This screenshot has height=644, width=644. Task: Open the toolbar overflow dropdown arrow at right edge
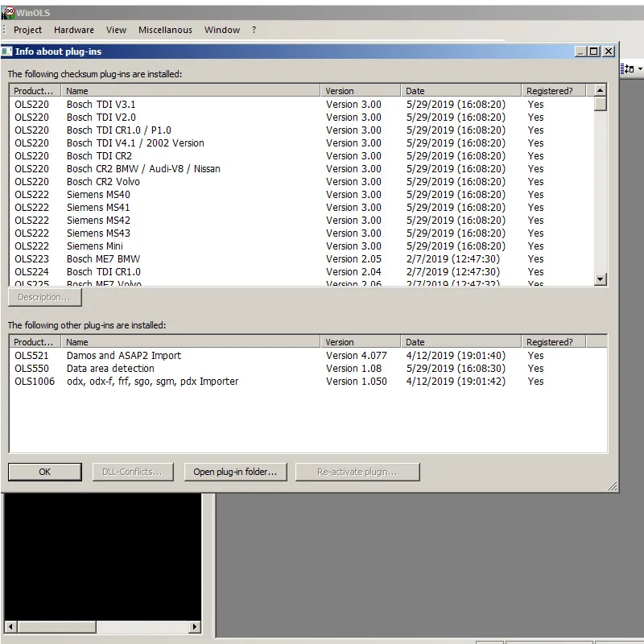tap(640, 69)
